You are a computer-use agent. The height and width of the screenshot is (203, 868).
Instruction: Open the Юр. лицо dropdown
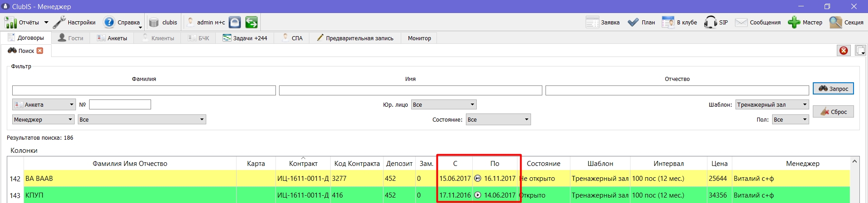pos(444,104)
